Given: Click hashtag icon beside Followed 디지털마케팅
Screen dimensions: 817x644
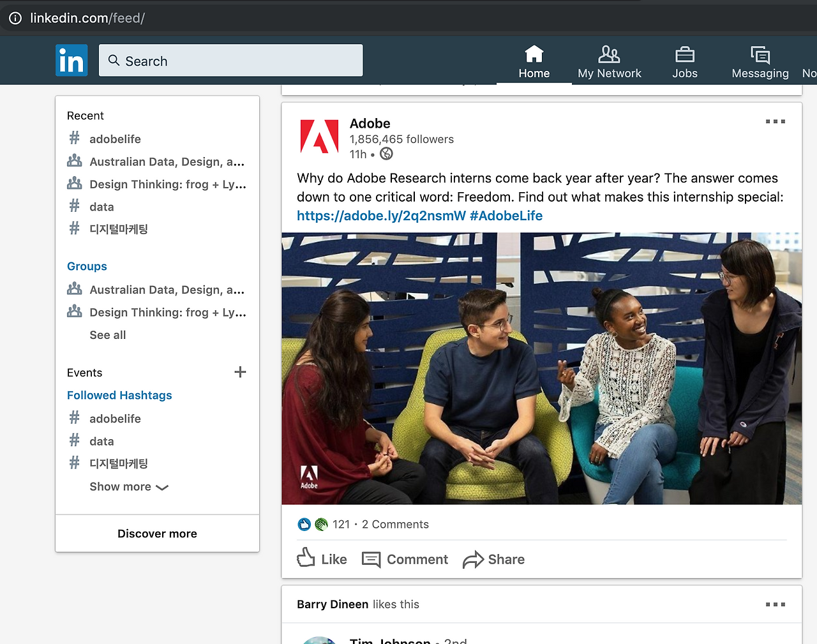Looking at the screenshot, I should tap(75, 463).
